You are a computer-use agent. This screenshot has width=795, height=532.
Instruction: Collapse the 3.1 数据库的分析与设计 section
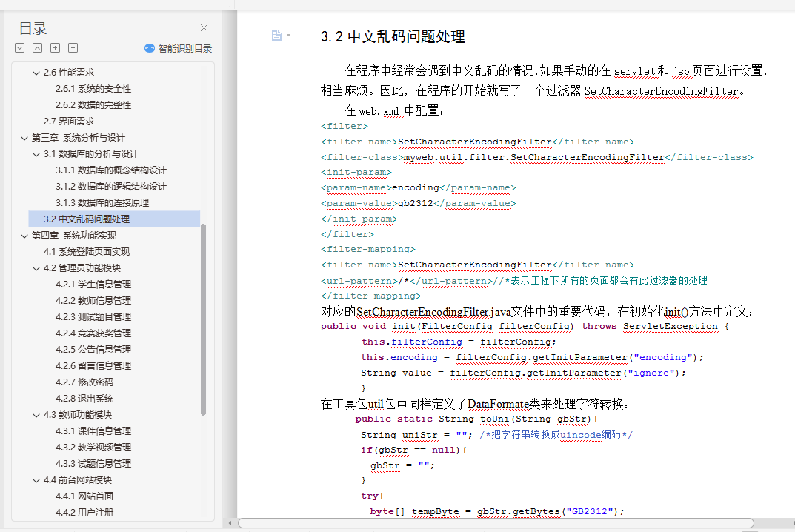coord(36,154)
